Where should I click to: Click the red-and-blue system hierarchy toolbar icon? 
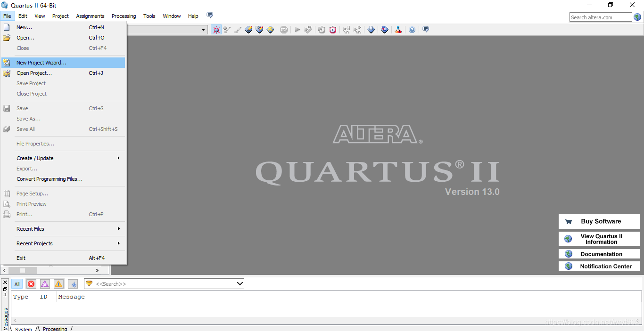point(398,30)
